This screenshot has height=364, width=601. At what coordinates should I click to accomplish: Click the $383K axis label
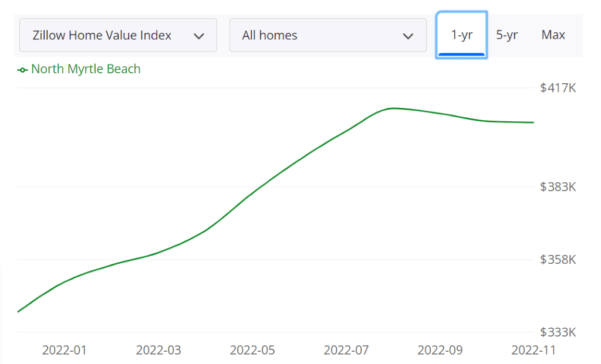coord(558,187)
